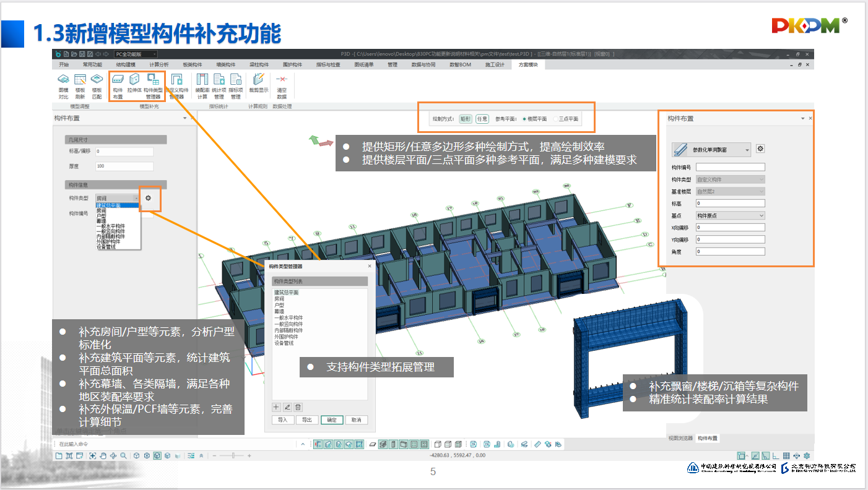Open the 指标与检查 ribbon tab
This screenshot has width=868, height=490.
[328, 64]
